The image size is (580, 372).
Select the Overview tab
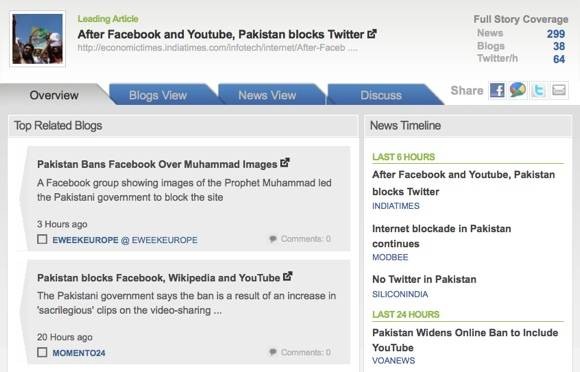click(54, 95)
